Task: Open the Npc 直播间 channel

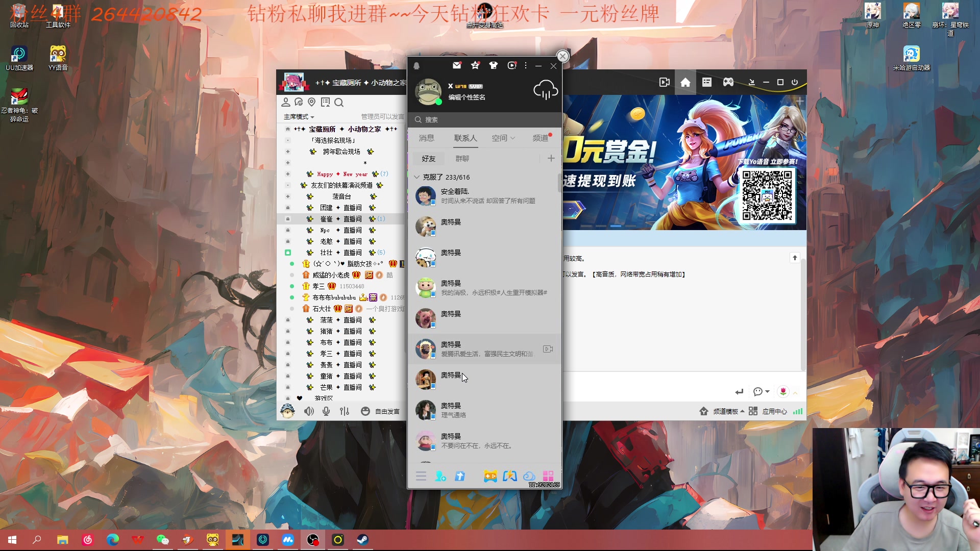Action: point(341,230)
